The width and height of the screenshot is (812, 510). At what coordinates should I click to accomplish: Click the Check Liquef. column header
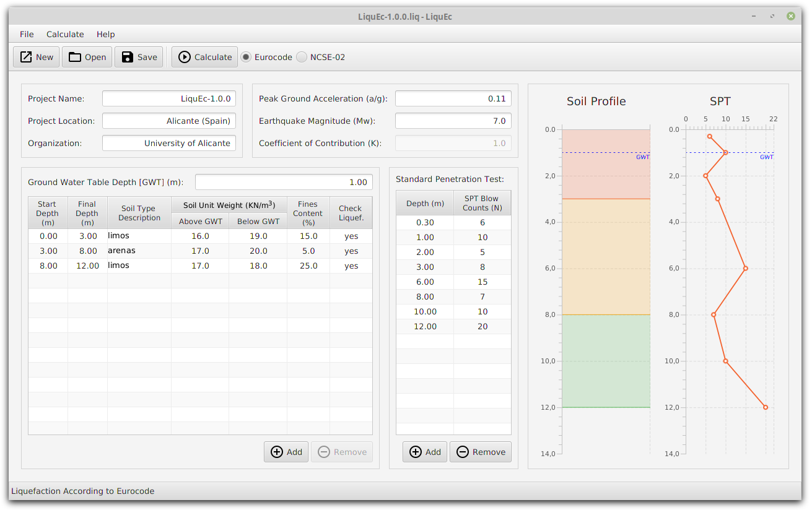351,213
